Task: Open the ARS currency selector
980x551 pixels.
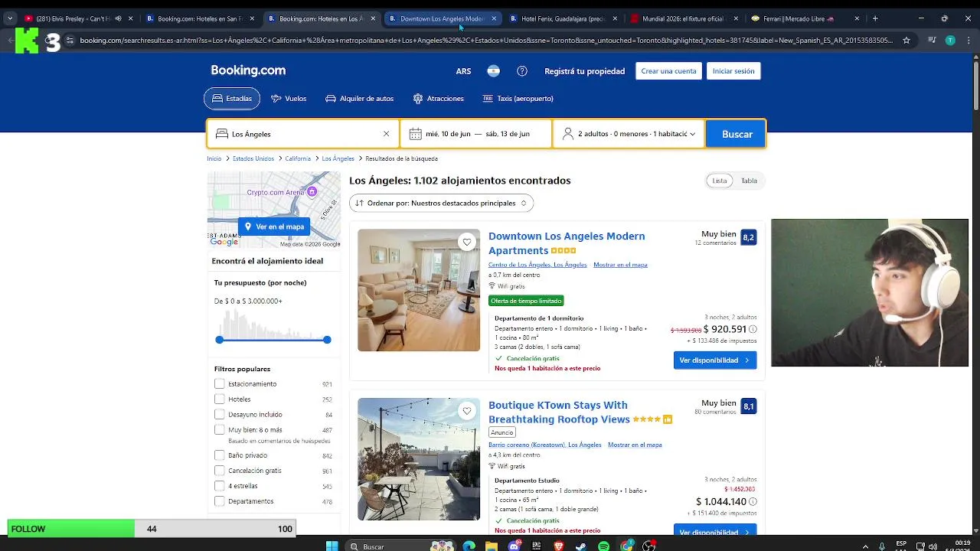Action: pos(463,71)
